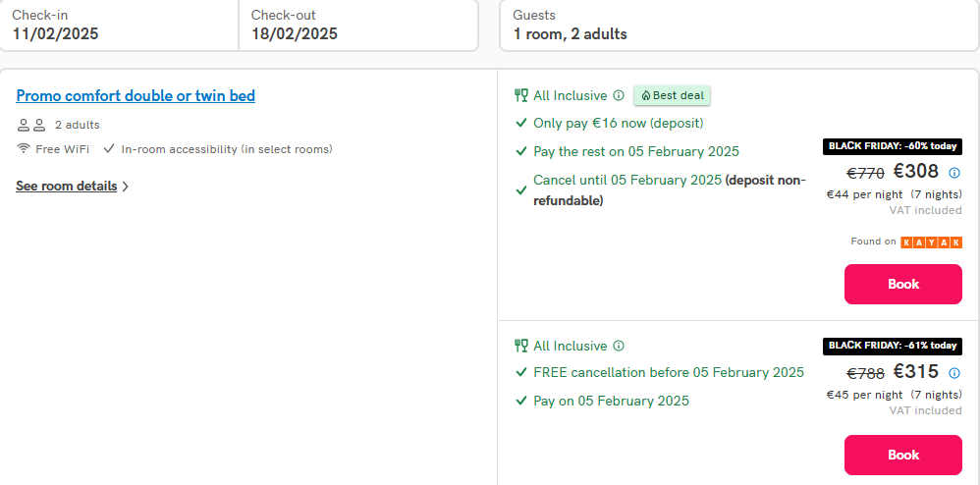
Task: Click the Best deal badge
Action: pyautogui.click(x=672, y=95)
